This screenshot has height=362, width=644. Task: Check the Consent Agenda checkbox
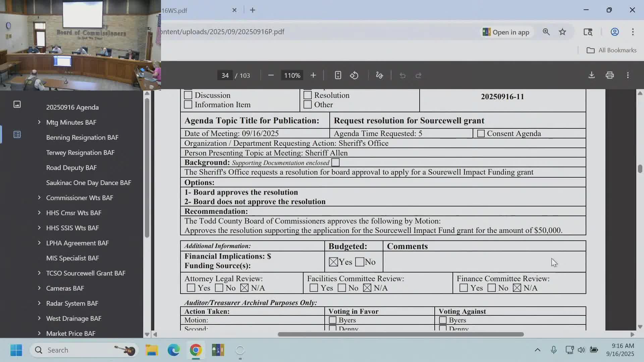481,133
